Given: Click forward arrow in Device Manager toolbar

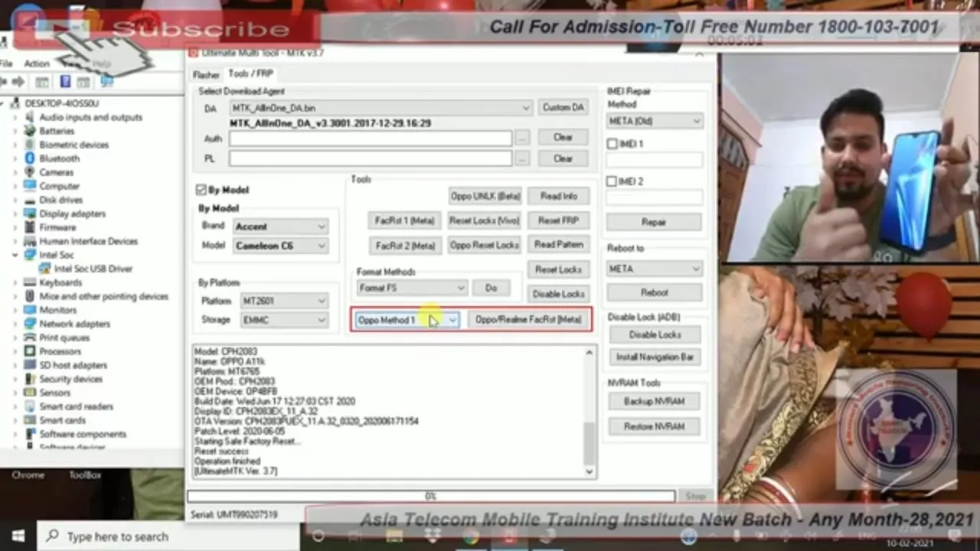Looking at the screenshot, I should (x=18, y=81).
